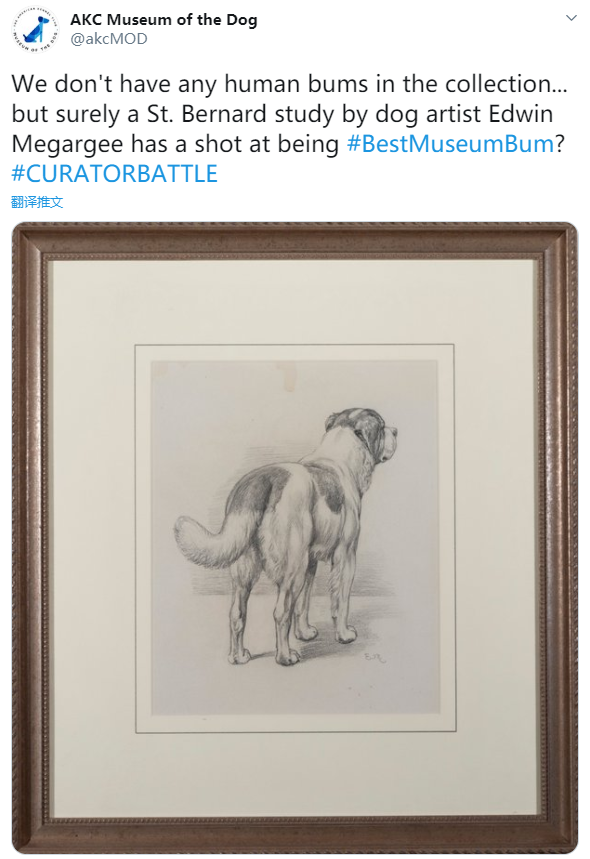Viewport: 590px width, 859px height.
Task: Click the AKC Museum of the Dog avatar
Action: point(36,30)
